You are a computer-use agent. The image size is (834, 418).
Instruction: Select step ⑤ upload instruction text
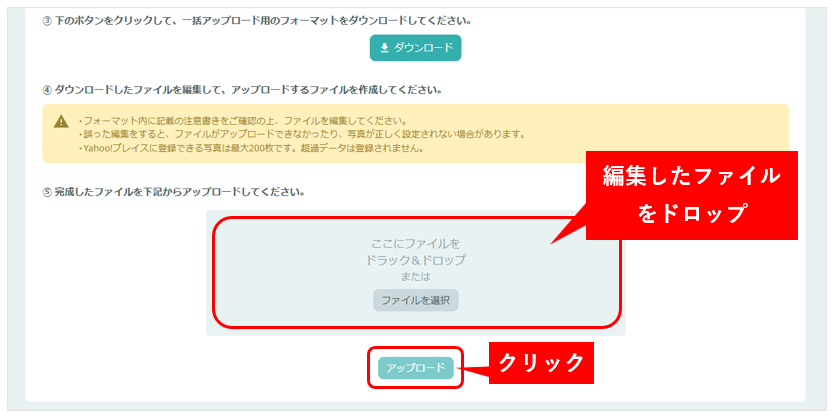[173, 191]
